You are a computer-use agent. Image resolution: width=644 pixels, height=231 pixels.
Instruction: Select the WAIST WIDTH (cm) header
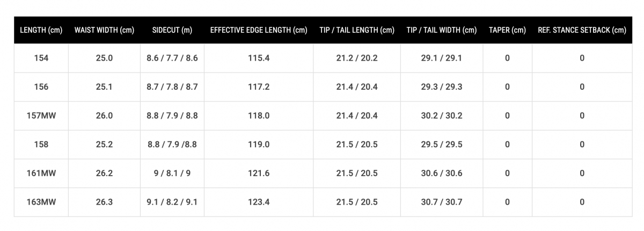tap(104, 30)
